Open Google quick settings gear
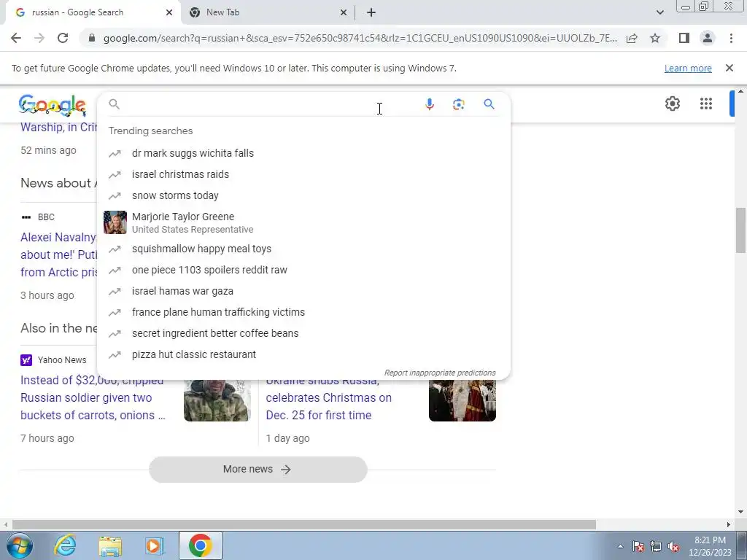Screen dimensions: 747x560 [x=672, y=104]
